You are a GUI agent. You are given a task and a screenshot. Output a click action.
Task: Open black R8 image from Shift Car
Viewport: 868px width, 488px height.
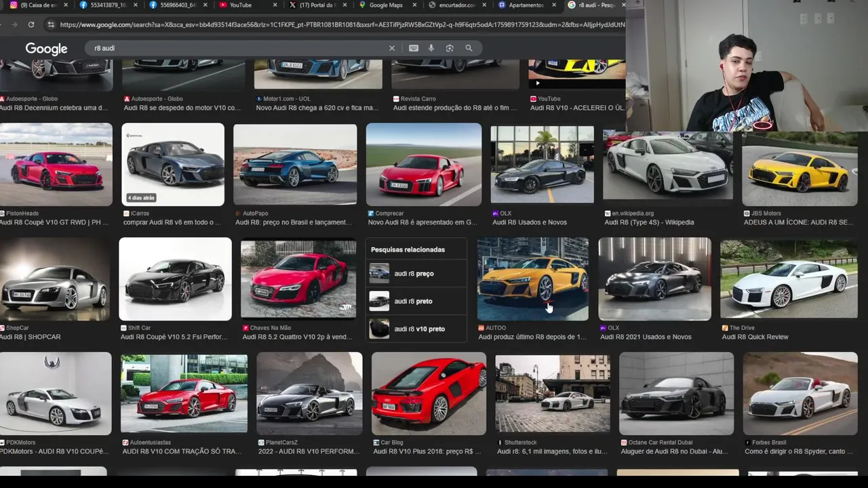[175, 279]
